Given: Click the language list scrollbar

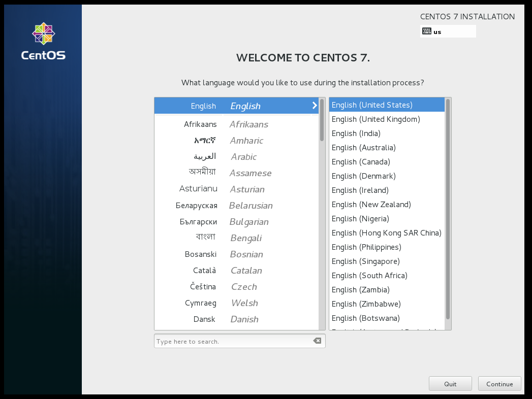Looking at the screenshot, I should [x=322, y=120].
